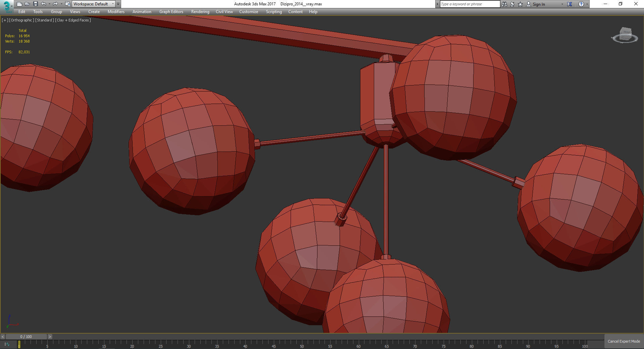
Task: Redo the action via arrow icon
Action: click(55, 4)
